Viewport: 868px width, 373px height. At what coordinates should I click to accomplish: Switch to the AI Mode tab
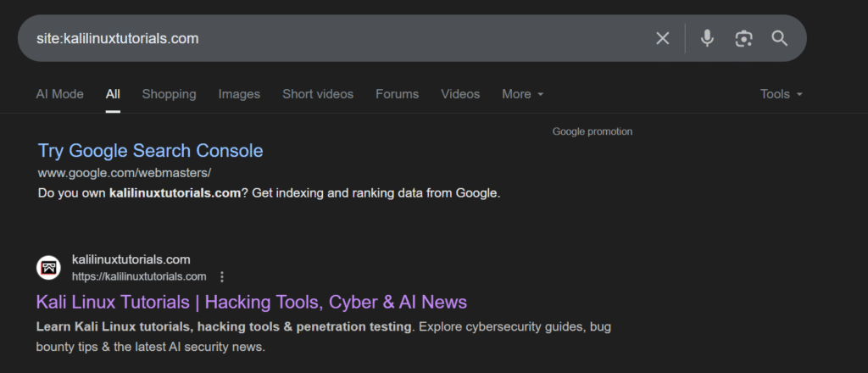click(x=59, y=94)
